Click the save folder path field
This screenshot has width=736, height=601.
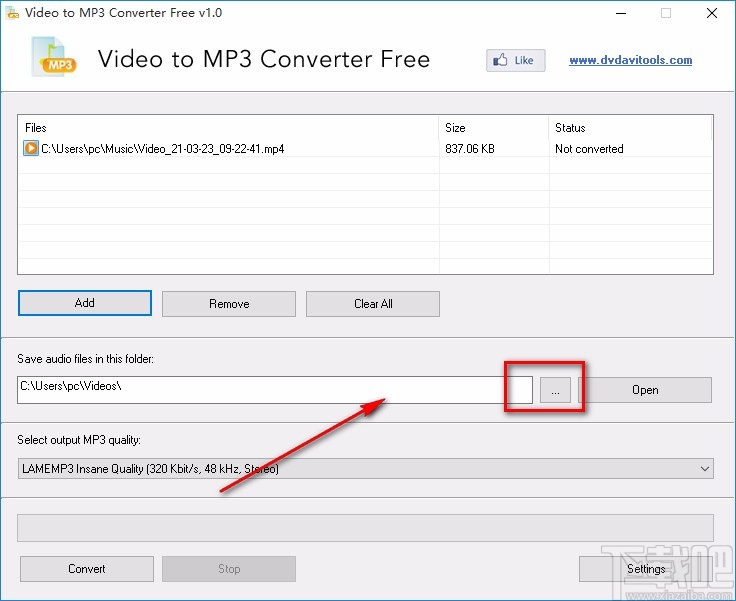point(275,390)
